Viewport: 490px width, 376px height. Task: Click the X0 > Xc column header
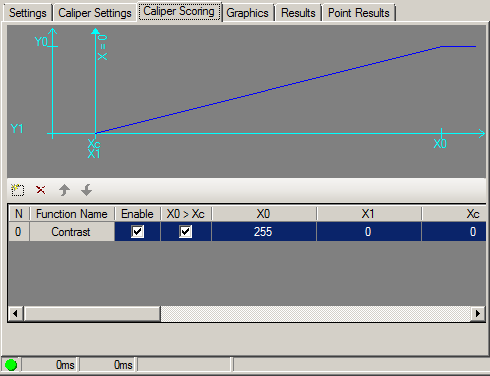pyautogui.click(x=186, y=214)
